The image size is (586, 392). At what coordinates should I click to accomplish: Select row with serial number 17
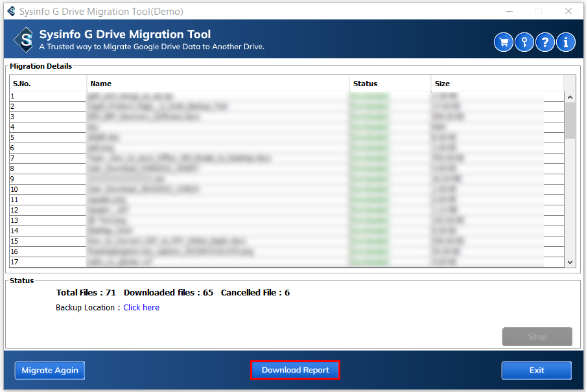[287, 262]
